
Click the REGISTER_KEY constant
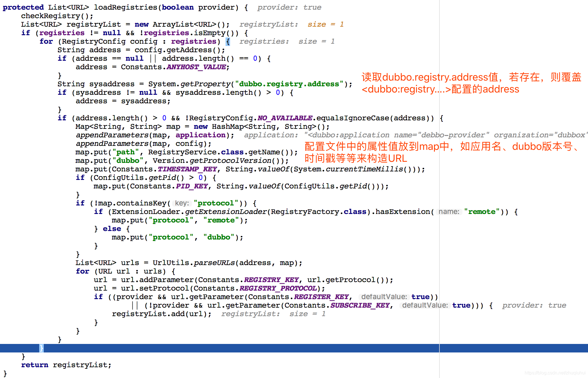(x=321, y=297)
